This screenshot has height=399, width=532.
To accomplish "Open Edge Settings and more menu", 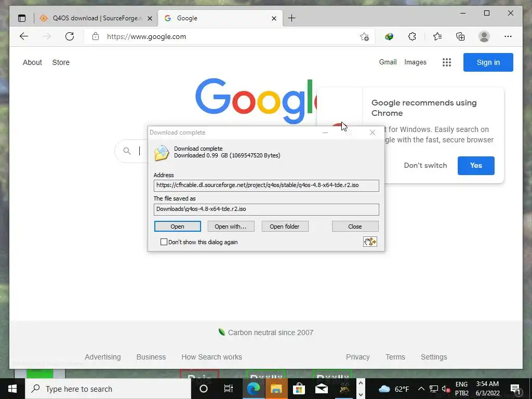I will click(x=508, y=36).
